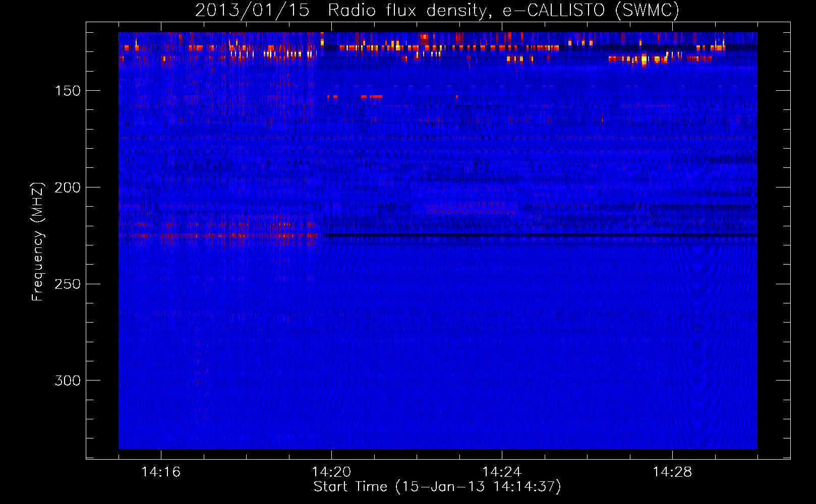
Task: Click the 200 frequency tick label
Action: (68, 187)
